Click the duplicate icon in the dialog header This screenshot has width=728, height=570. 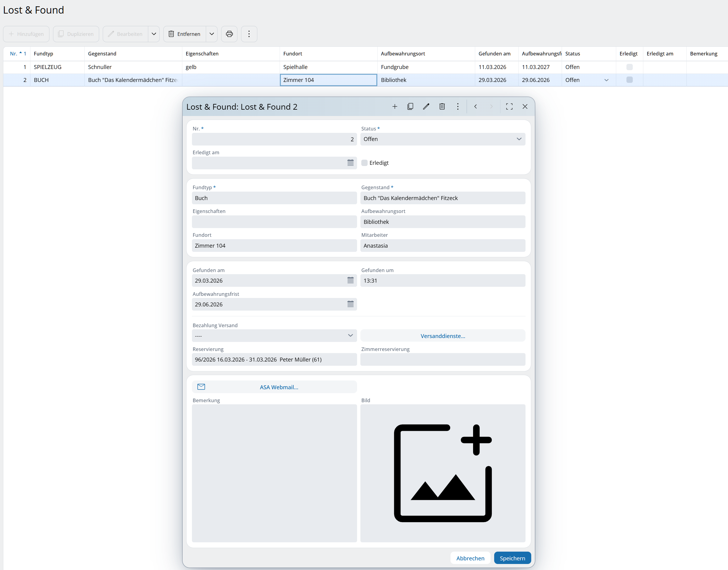(x=410, y=106)
